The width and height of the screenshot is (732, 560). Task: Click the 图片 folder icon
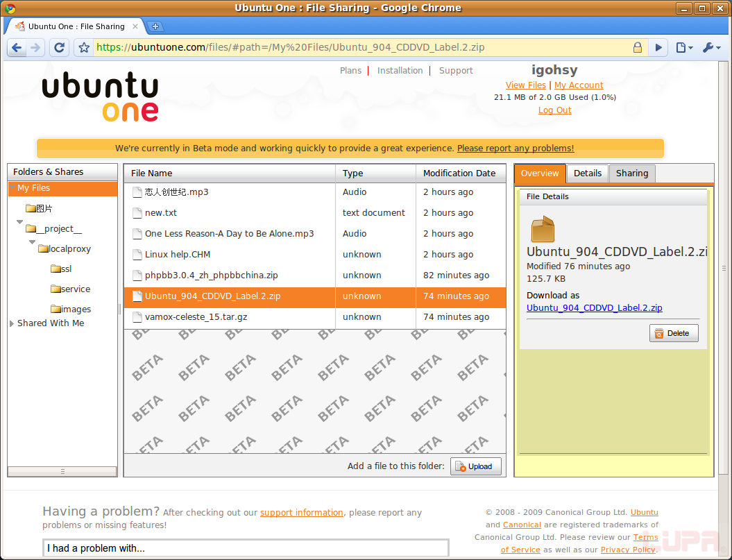(31, 208)
